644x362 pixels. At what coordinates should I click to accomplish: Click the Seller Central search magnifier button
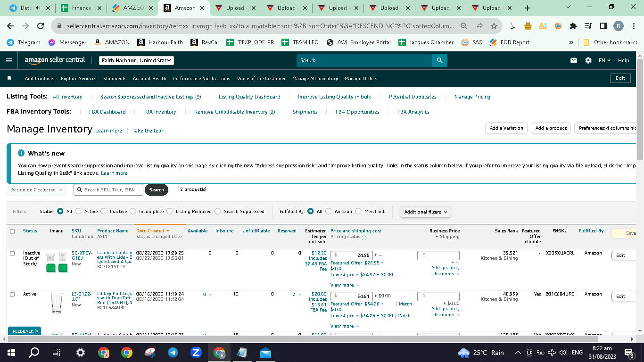tap(439, 60)
